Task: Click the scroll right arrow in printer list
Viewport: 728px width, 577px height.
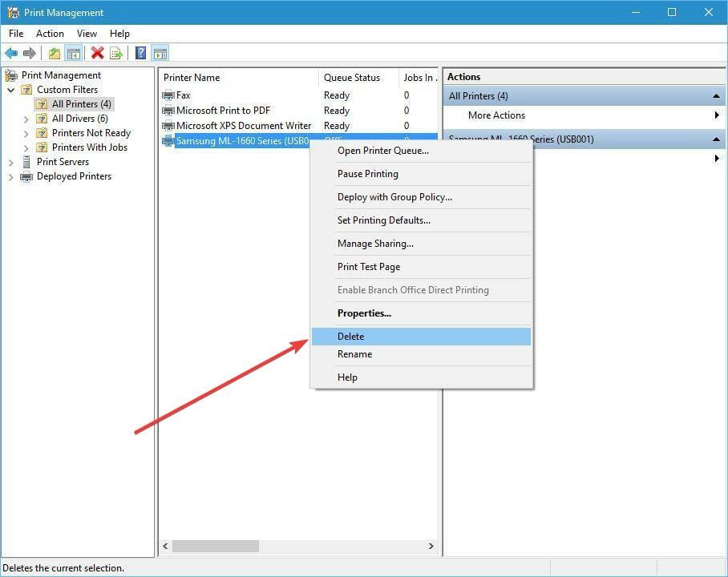Action: click(x=431, y=546)
